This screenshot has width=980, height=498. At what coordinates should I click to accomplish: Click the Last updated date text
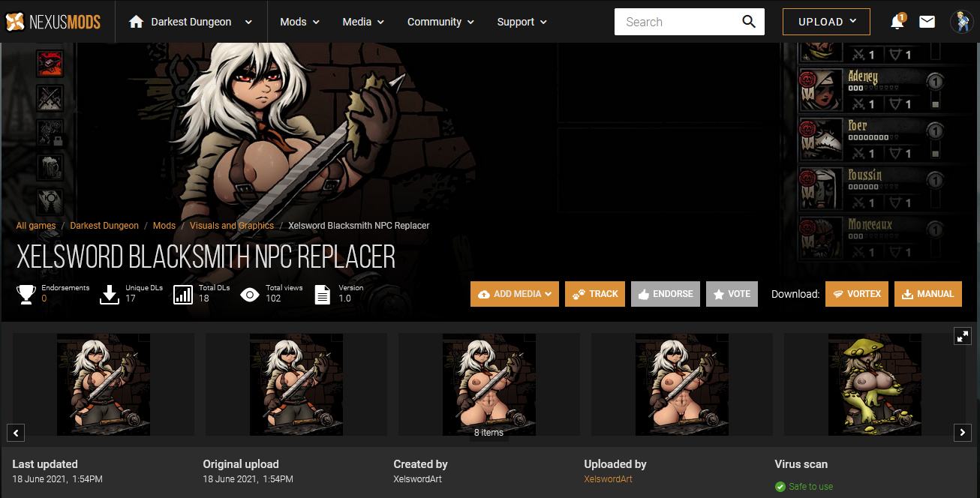(57, 478)
